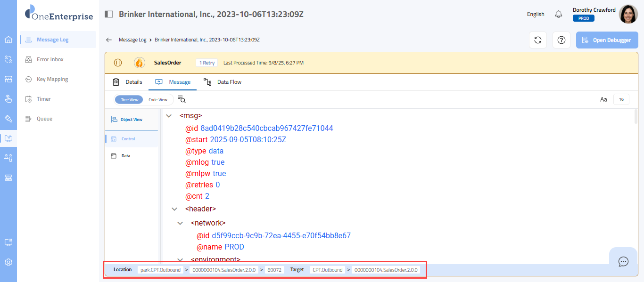644x282 pixels.
Task: Click the home icon in left rail
Action: click(x=8, y=40)
